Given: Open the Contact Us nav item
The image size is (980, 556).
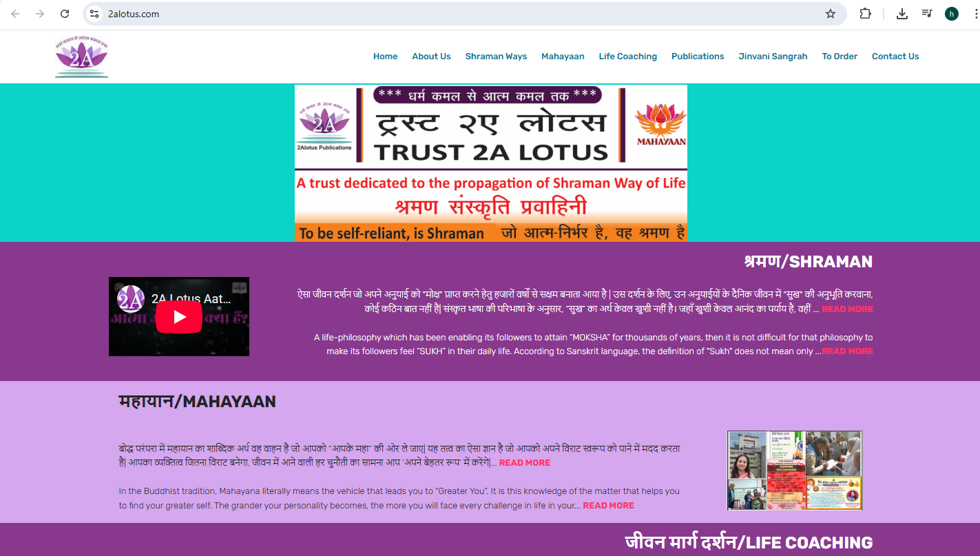Looking at the screenshot, I should click(x=895, y=56).
